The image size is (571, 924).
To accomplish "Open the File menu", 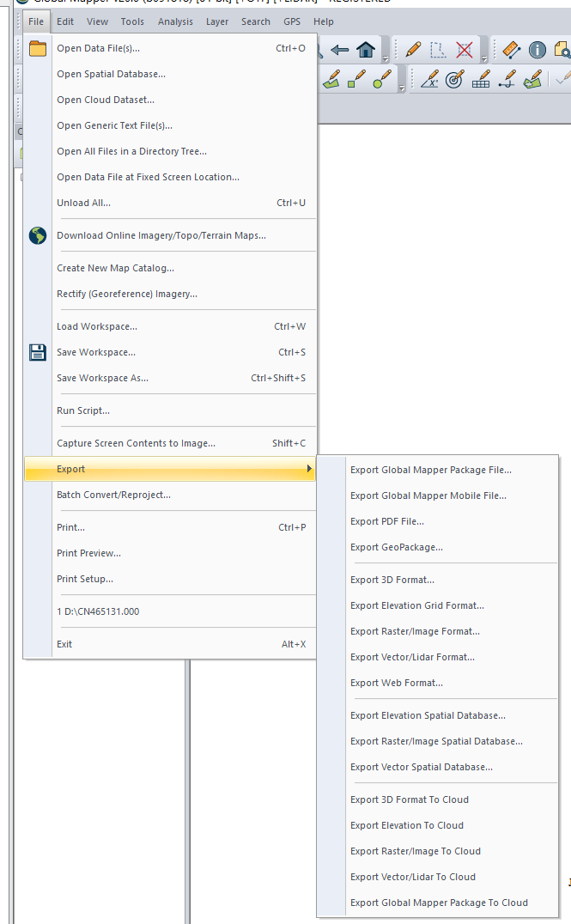I will (36, 21).
